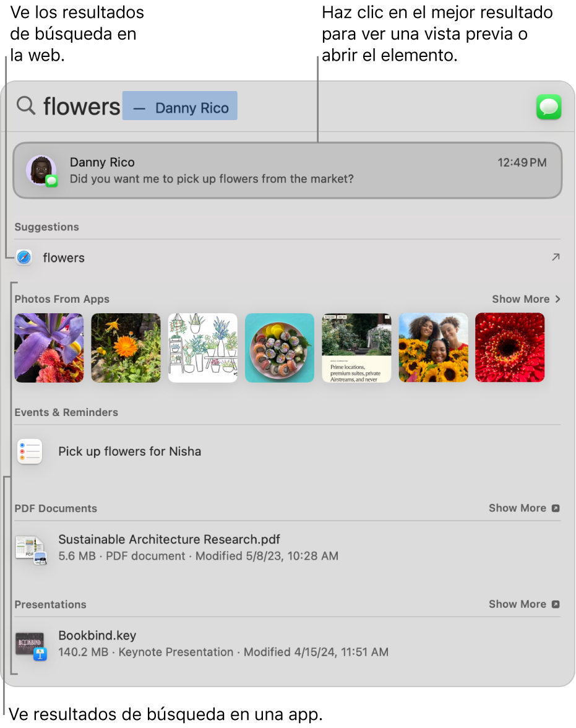Open the Bookbind.key presentation
The width and height of the screenshot is (576, 728).
tap(287, 644)
